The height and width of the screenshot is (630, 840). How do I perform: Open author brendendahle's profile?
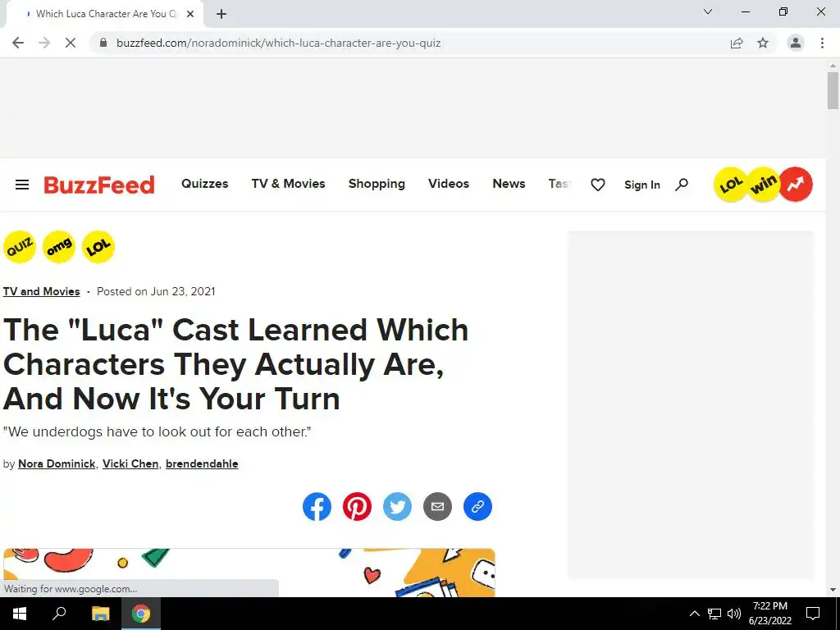(x=202, y=464)
